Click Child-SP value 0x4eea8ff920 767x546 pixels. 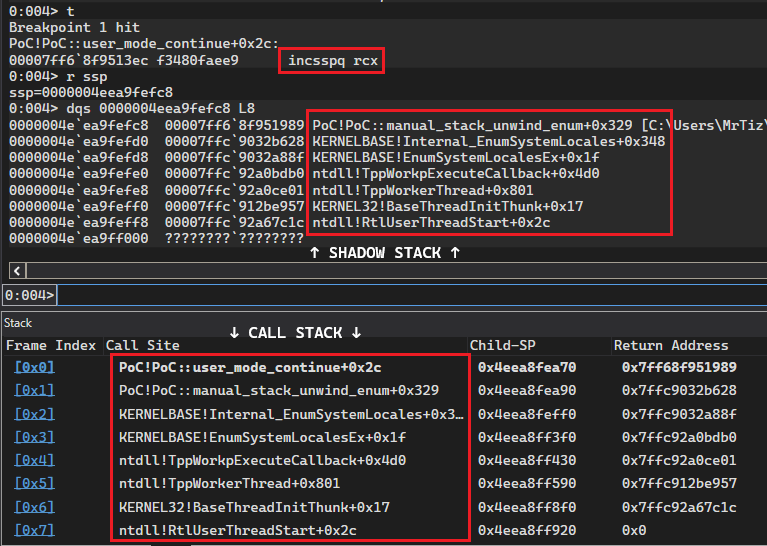pyautogui.click(x=527, y=530)
